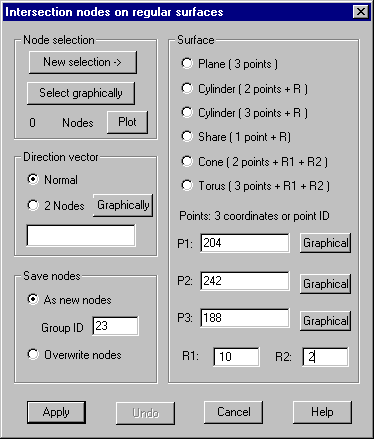This screenshot has height=439, width=374.
Task: Select the 2 Nodes direction option
Action: 56,206
